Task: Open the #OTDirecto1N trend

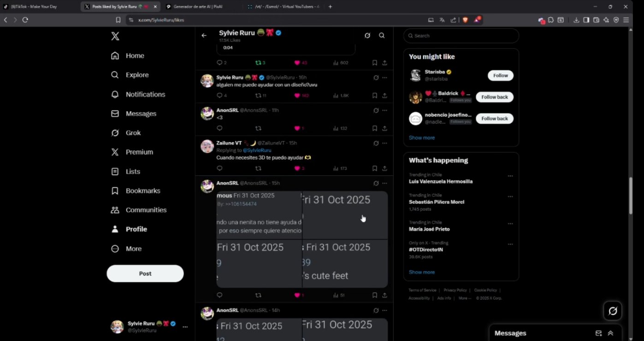Action: click(x=425, y=250)
